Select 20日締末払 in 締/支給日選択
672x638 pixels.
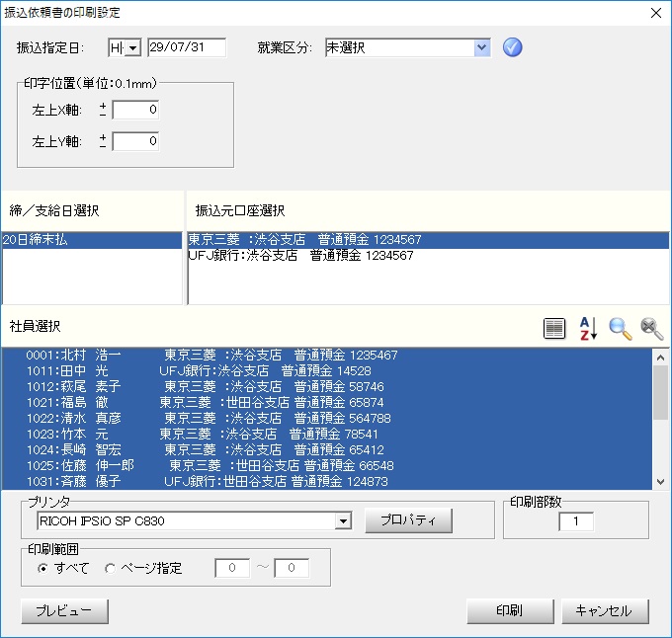(x=92, y=239)
